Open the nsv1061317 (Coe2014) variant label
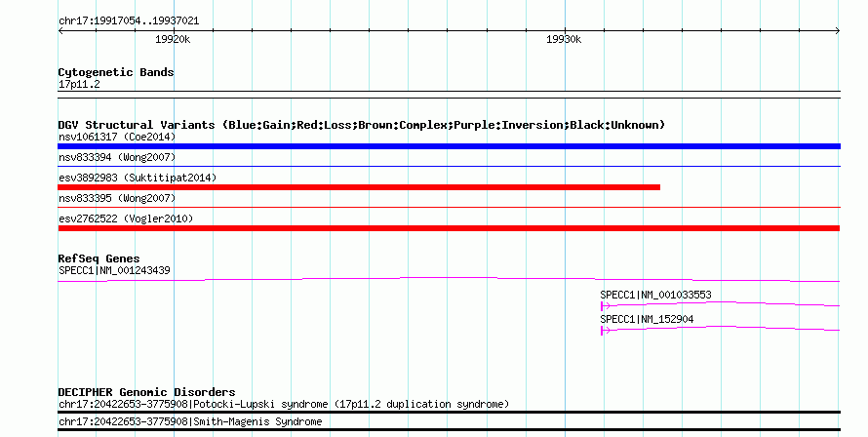The height and width of the screenshot is (437, 868). point(117,137)
